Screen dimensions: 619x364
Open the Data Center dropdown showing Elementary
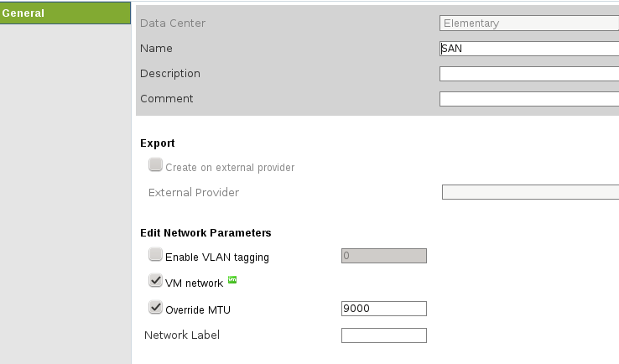click(528, 23)
